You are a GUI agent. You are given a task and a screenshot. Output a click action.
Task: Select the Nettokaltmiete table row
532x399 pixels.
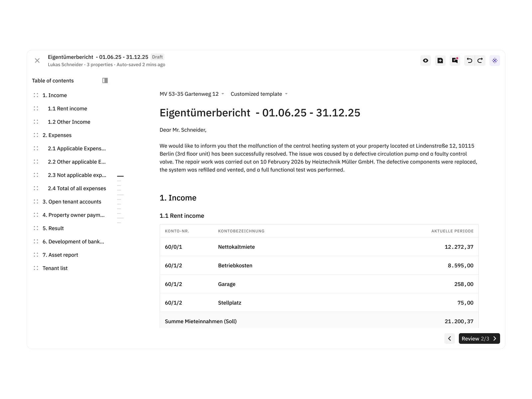319,247
